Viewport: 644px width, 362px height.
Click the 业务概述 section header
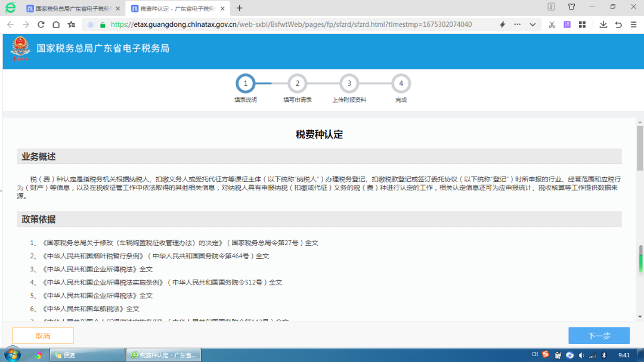coord(319,157)
